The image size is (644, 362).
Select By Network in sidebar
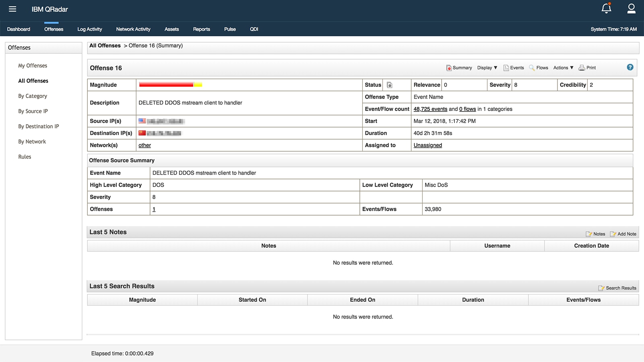[x=32, y=142]
